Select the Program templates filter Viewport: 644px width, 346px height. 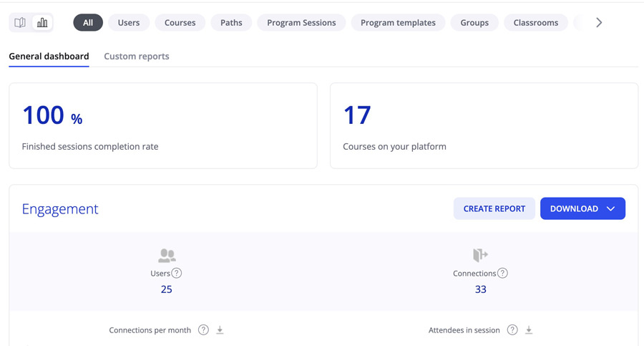(x=398, y=23)
